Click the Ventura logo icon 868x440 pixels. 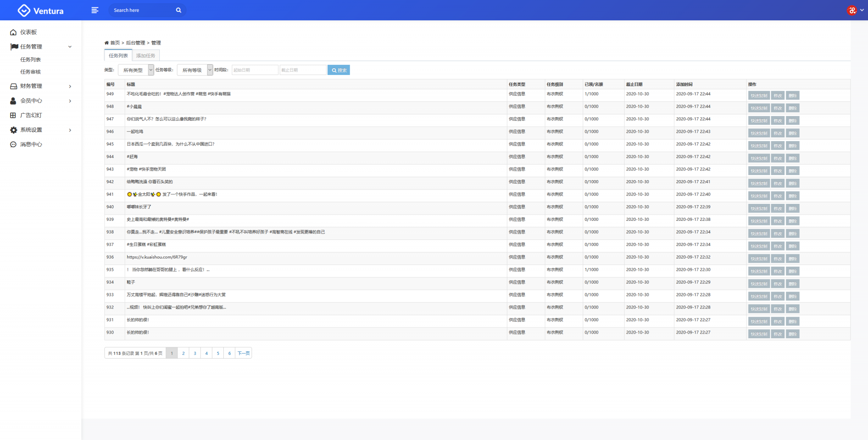coord(24,11)
